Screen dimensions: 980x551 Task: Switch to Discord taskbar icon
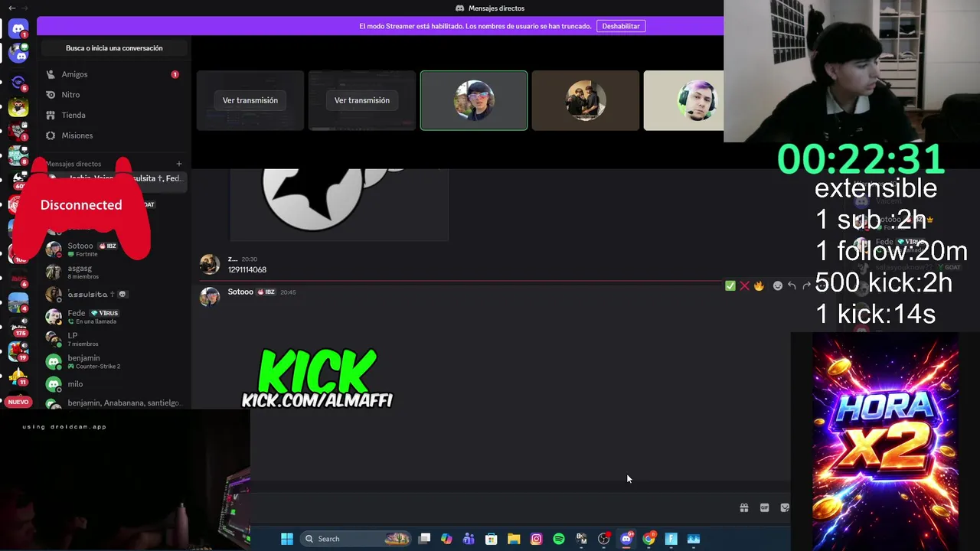coord(626,539)
